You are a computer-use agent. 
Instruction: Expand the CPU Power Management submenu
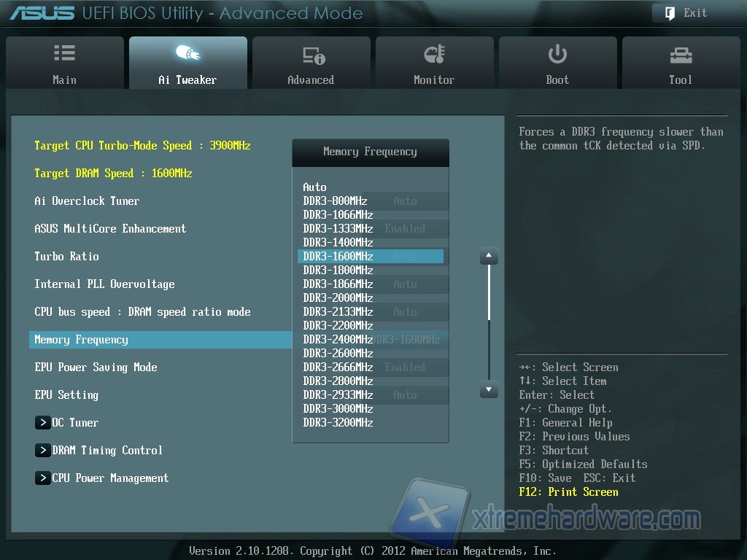[43, 478]
